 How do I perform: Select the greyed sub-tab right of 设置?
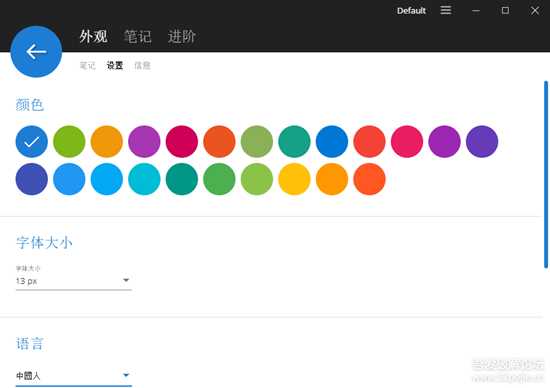coord(142,66)
